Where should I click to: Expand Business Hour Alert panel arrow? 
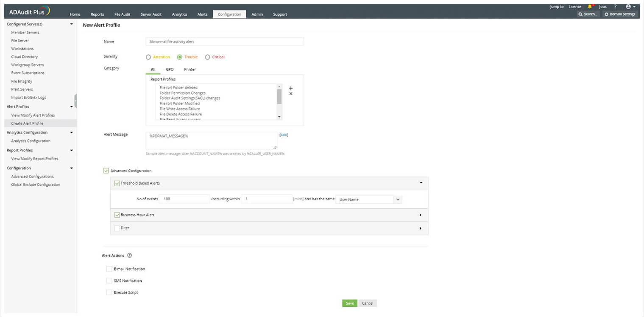click(421, 215)
